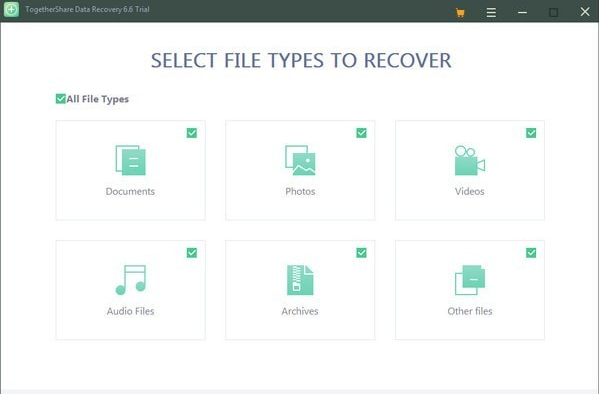Click the Photos label text

pos(300,191)
